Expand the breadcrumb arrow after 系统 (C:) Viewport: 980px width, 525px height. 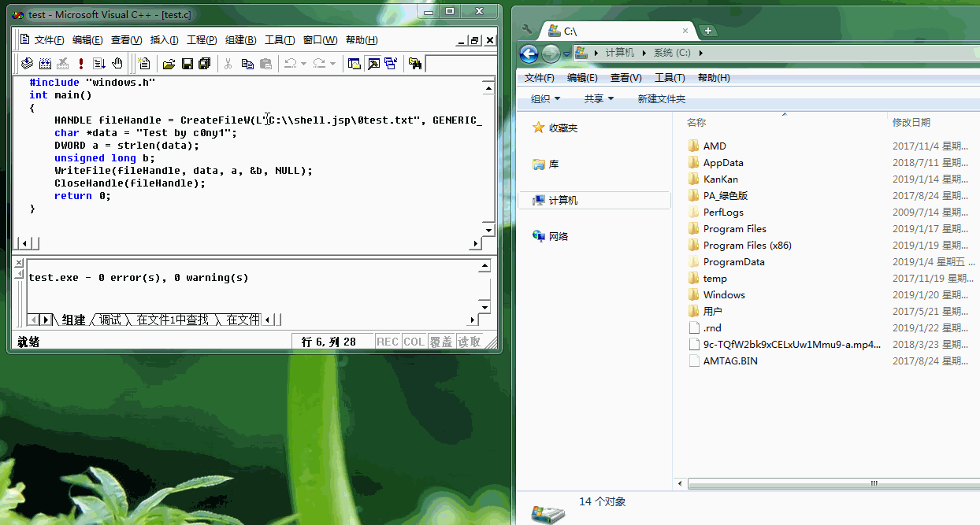(x=700, y=53)
